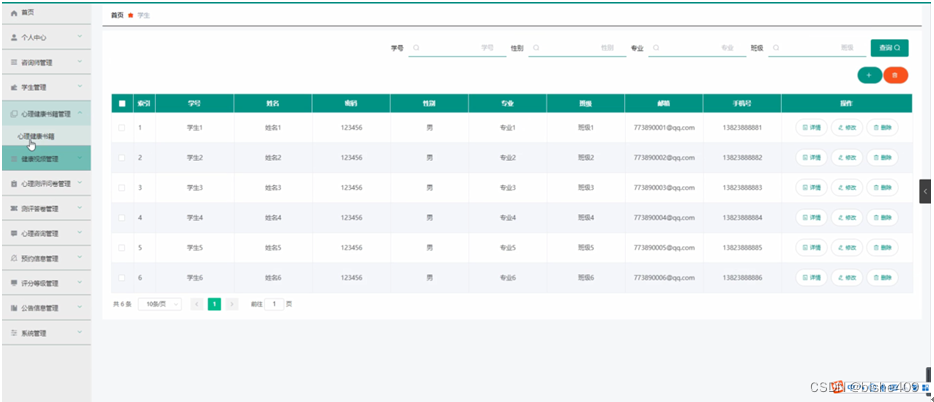Open 预约信息管理 in sidebar
Screen dimensions: 934x402
pos(46,258)
